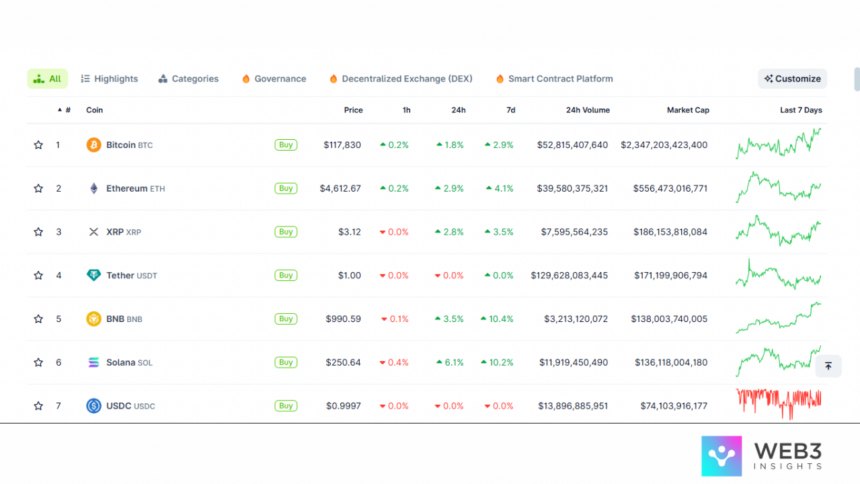This screenshot has height=484, width=860.
Task: Sort the table by Market Cap
Action: 687,110
